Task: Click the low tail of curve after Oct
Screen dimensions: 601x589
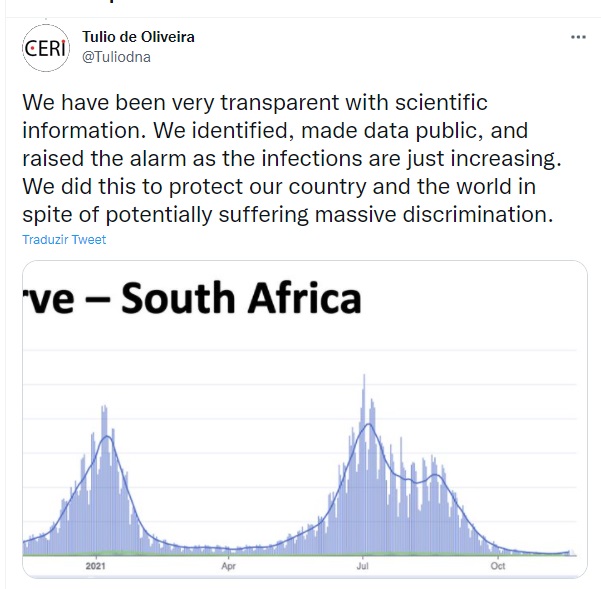Action: [x=540, y=552]
